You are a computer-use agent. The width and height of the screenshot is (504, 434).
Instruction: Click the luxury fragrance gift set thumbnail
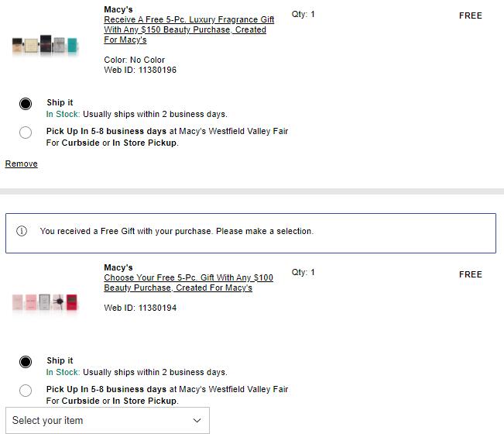click(46, 44)
